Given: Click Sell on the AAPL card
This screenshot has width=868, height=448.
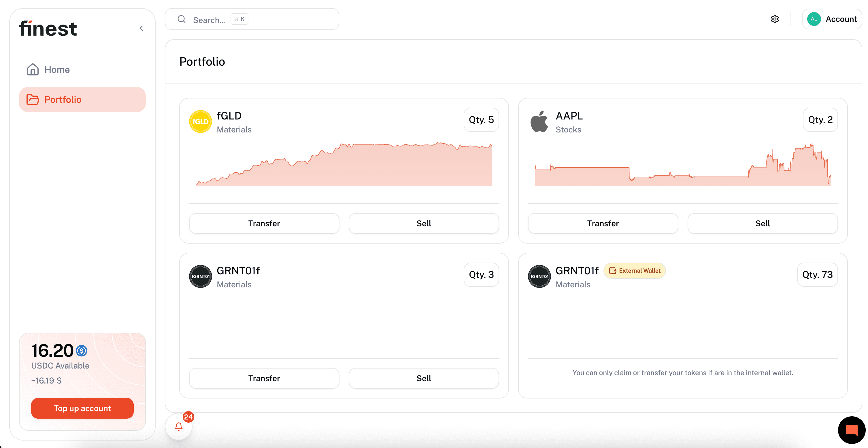Looking at the screenshot, I should click(x=762, y=223).
